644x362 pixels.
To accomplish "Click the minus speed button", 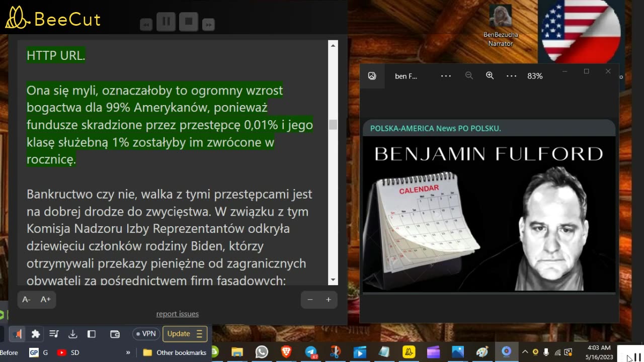I will pyautogui.click(x=310, y=300).
